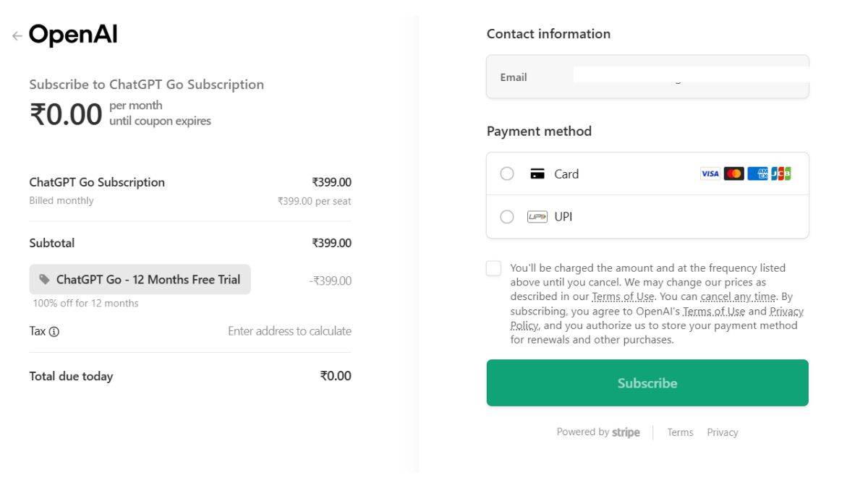Screen dimensions: 868x488
Task: Select the UPI payment radio button
Action: [x=507, y=217]
